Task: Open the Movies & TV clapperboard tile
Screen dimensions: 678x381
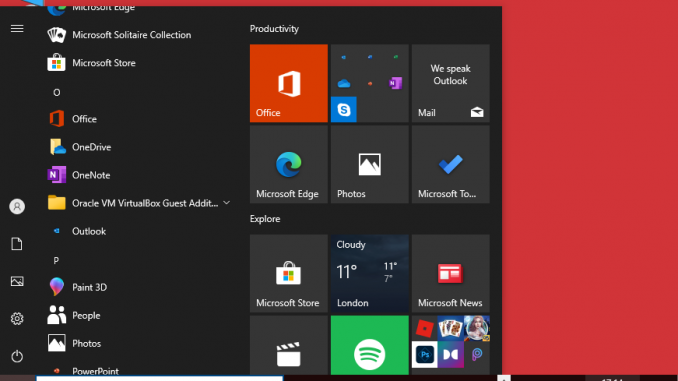Action: 288,345
